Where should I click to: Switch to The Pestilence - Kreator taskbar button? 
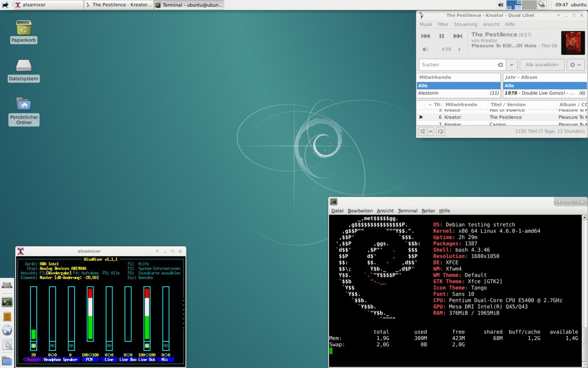point(119,5)
